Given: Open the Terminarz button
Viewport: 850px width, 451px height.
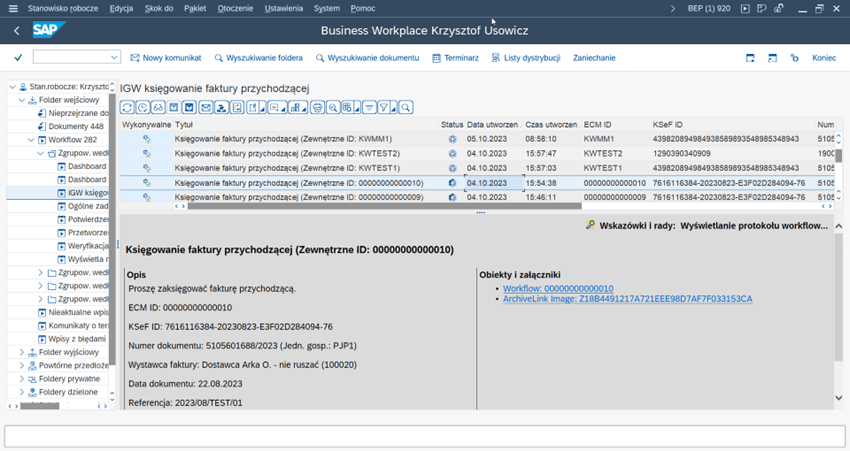Looking at the screenshot, I should click(x=455, y=58).
